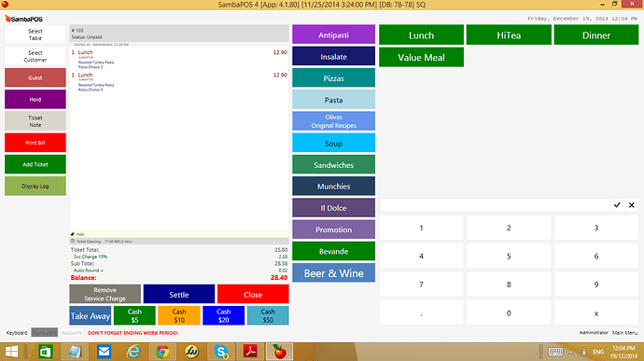The height and width of the screenshot is (361, 644).
Task: Launch Internet Explorer from taskbar
Action: coord(133,352)
